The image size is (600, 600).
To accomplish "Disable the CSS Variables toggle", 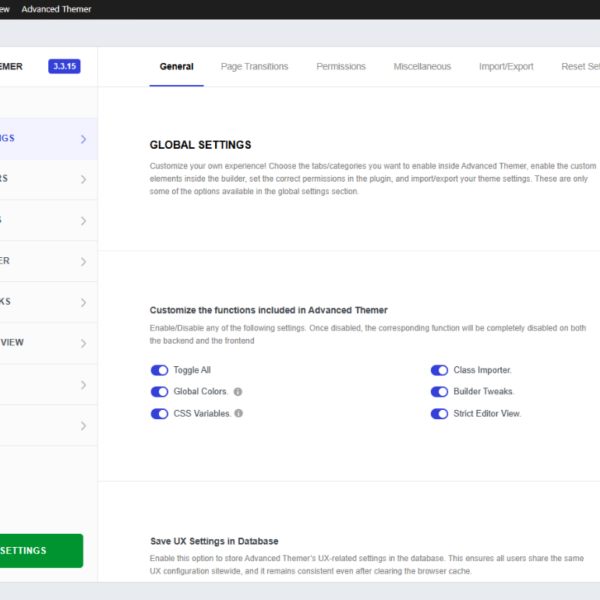I will click(160, 414).
